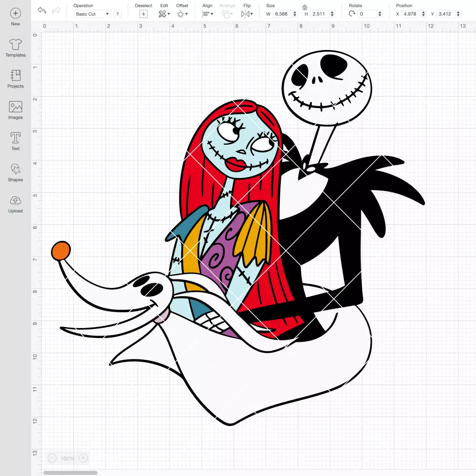
Task: Open the Edit tool dropdown
Action: [x=164, y=14]
